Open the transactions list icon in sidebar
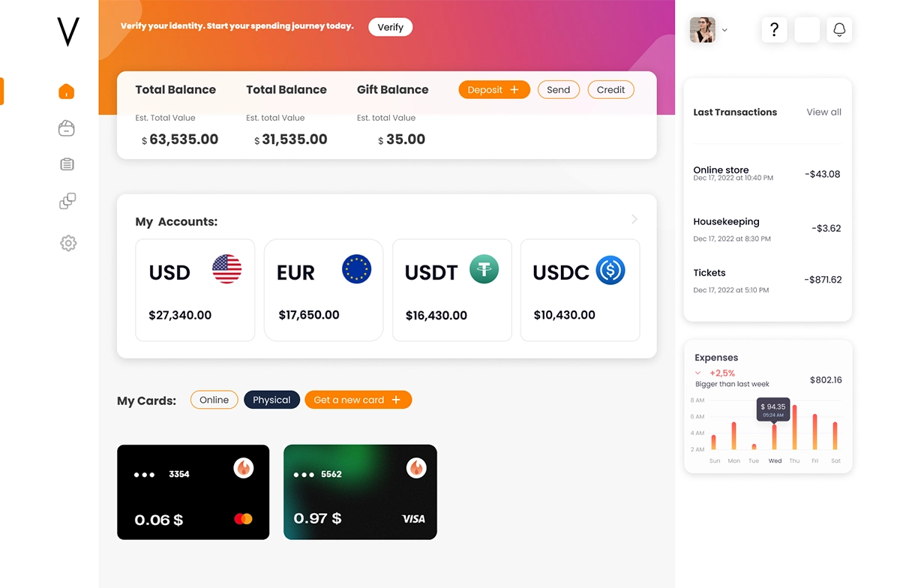Image resolution: width=900 pixels, height=588 pixels. 67,164
